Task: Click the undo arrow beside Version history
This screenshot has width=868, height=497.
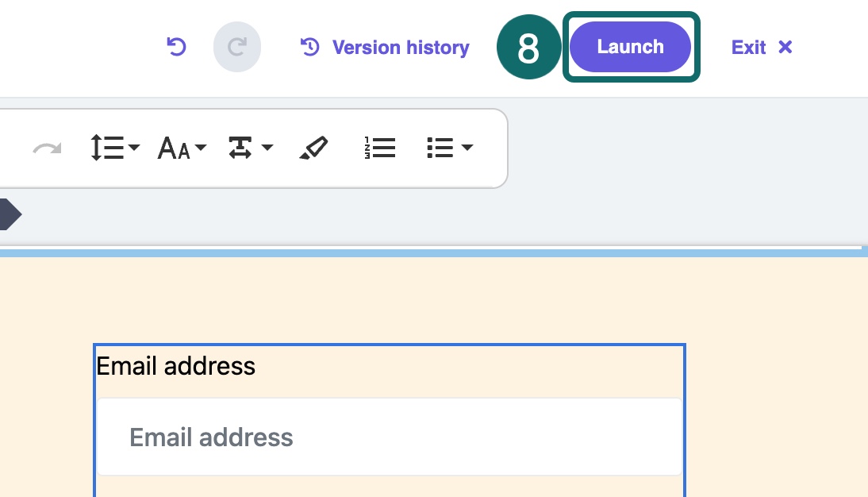Action: pyautogui.click(x=176, y=48)
